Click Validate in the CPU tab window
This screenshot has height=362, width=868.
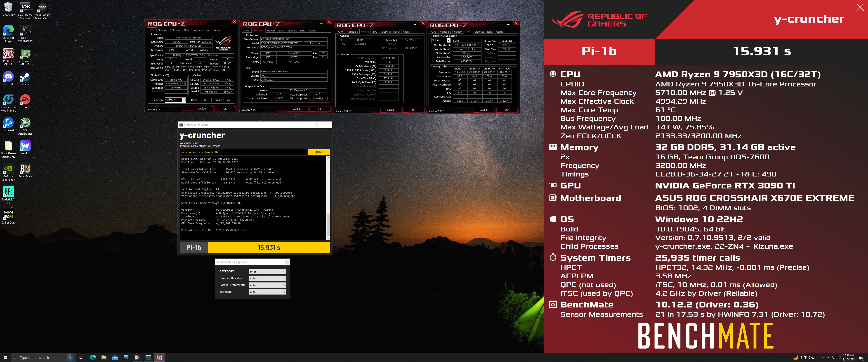point(202,109)
